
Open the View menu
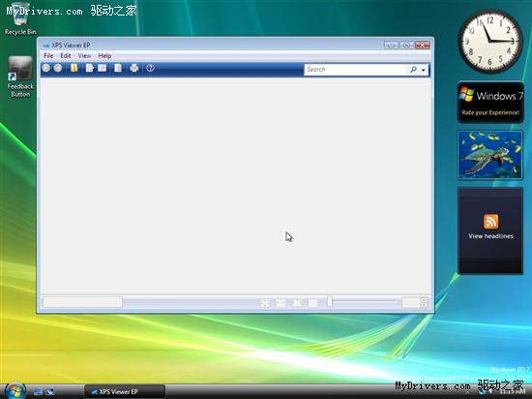(x=84, y=56)
